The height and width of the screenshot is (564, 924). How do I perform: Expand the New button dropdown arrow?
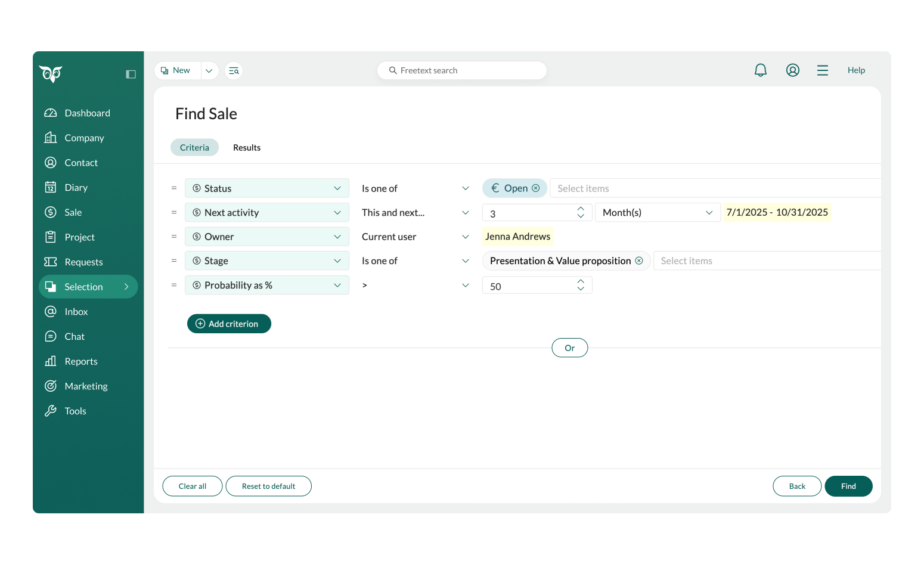tap(209, 71)
